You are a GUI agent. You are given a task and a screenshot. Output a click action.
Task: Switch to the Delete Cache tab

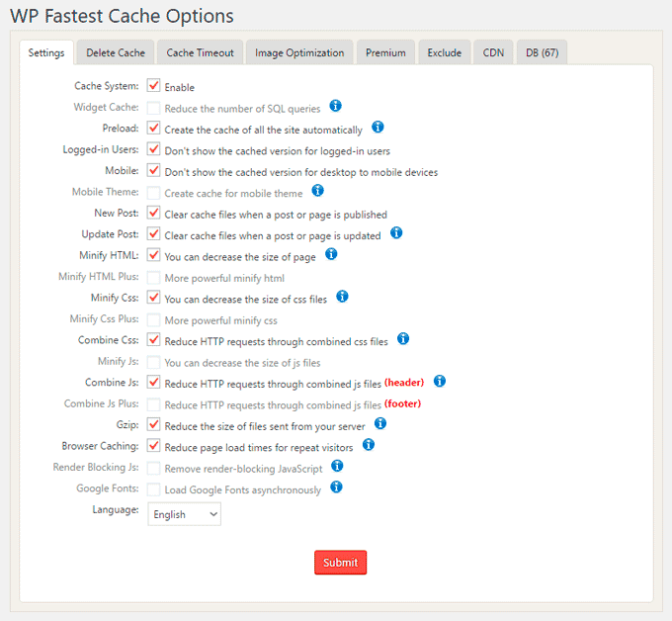click(x=116, y=52)
